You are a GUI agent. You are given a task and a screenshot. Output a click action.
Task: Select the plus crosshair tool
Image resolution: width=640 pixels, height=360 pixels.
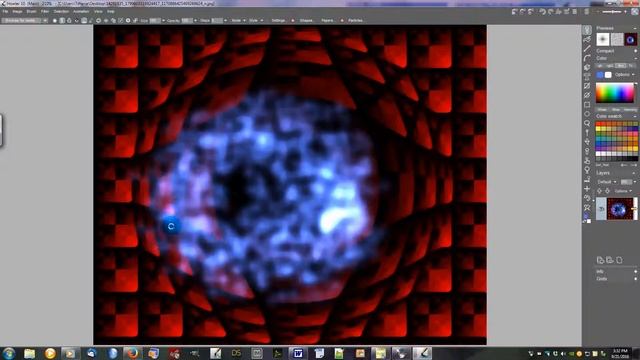[x=587, y=189]
